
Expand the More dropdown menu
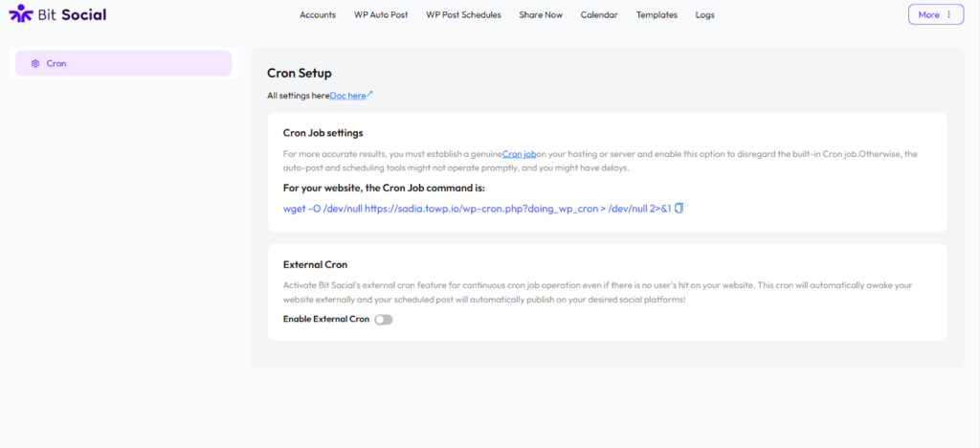tap(928, 14)
